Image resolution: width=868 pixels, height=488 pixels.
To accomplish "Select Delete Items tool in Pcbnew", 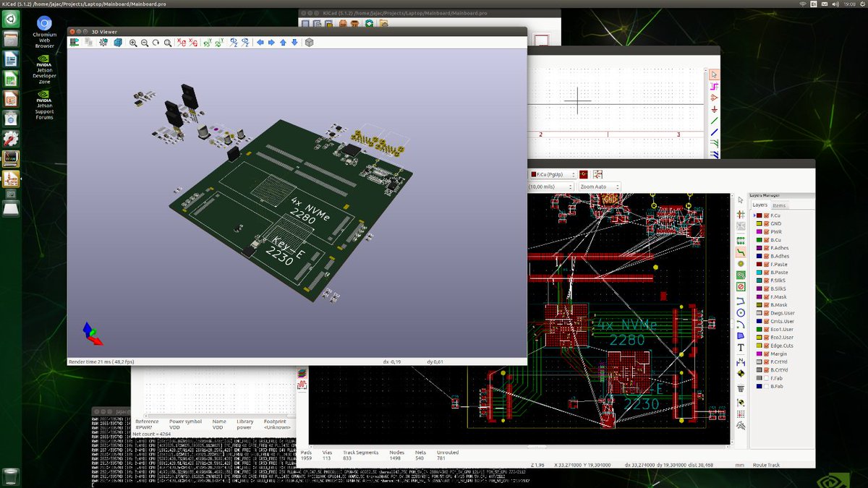I will pos(741,388).
